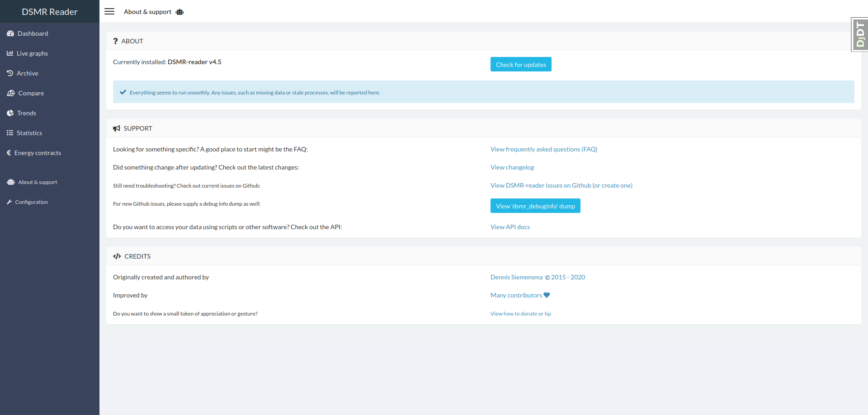Click the Compare balance-scale icon
This screenshot has width=868, height=415.
coord(11,93)
